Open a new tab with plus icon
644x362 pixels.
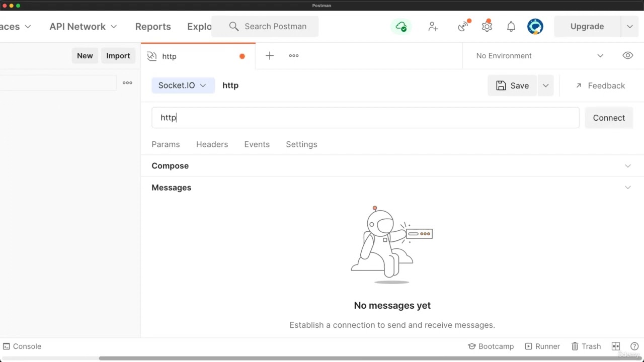point(270,56)
